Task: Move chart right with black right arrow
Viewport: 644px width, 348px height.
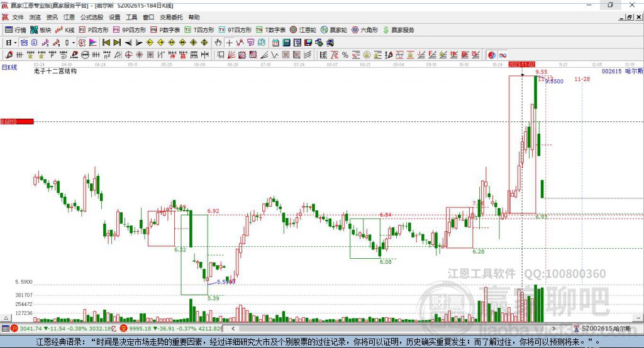Action: [x=139, y=43]
